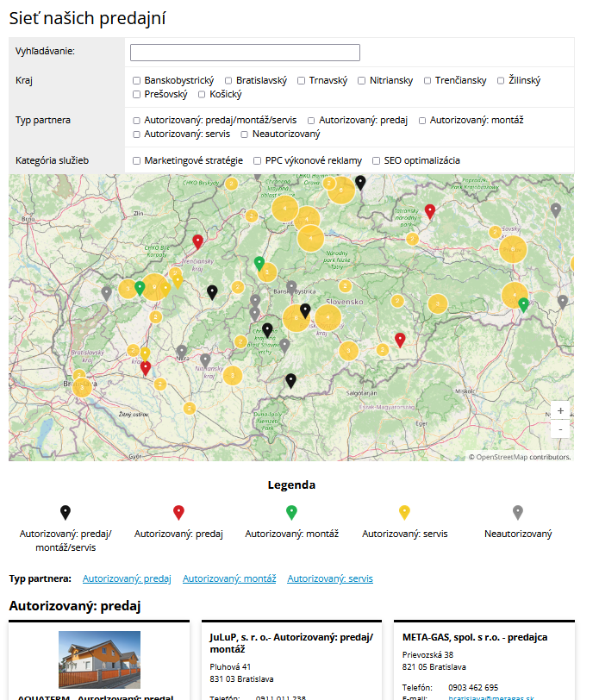The width and height of the screenshot is (599, 700).
Task: Click the black pin north of Salgótarján
Action: (290, 380)
